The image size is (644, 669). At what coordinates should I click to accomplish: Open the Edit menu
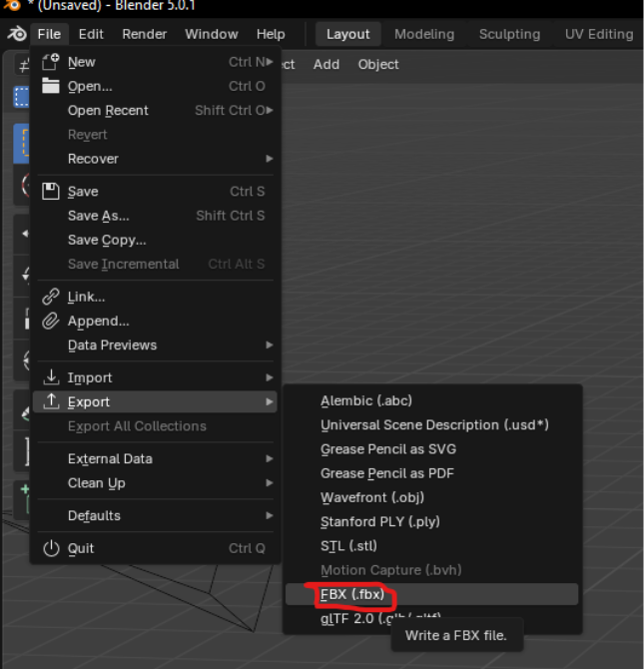(x=91, y=34)
